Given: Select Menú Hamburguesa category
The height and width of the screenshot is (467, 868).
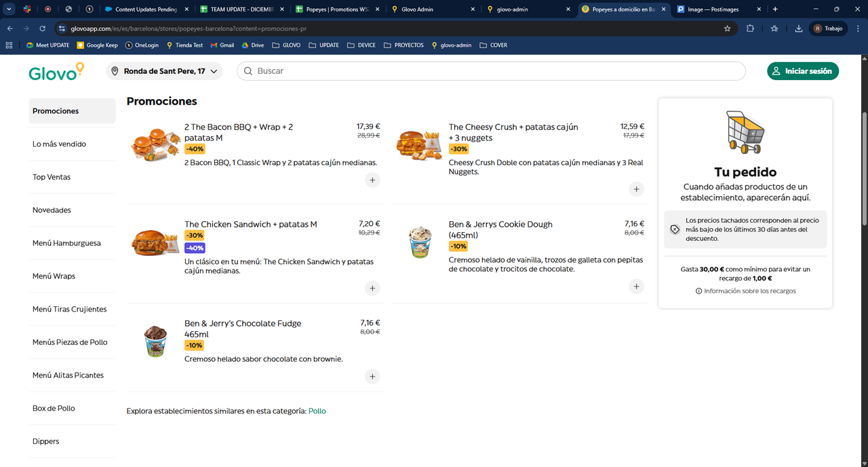Looking at the screenshot, I should 72,243.
